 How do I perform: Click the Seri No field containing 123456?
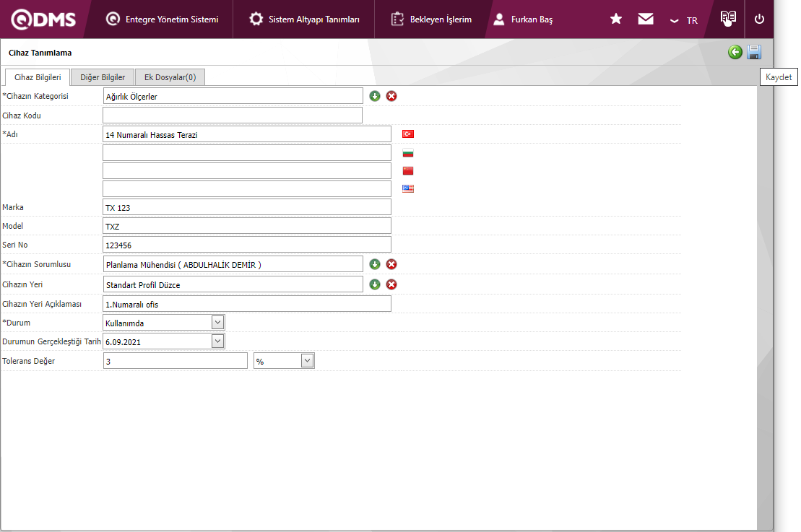click(247, 245)
